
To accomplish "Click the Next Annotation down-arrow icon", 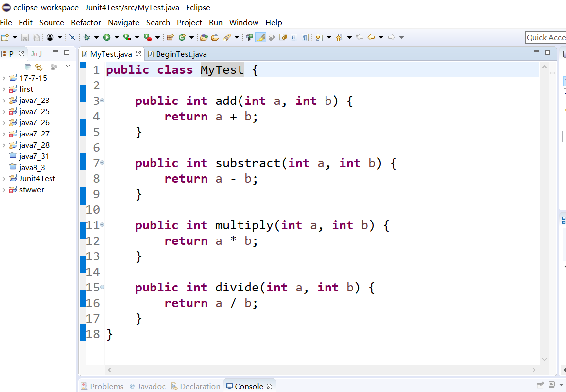I will click(319, 37).
